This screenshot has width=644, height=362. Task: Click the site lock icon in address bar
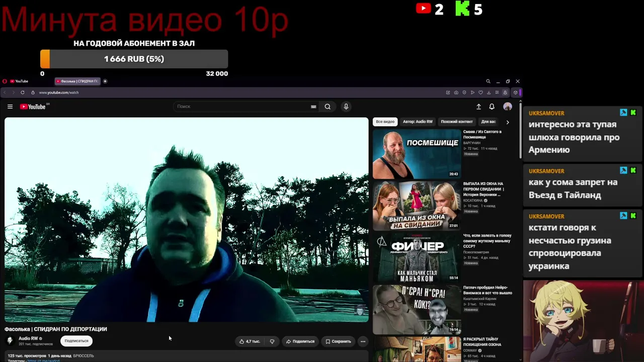(33, 93)
